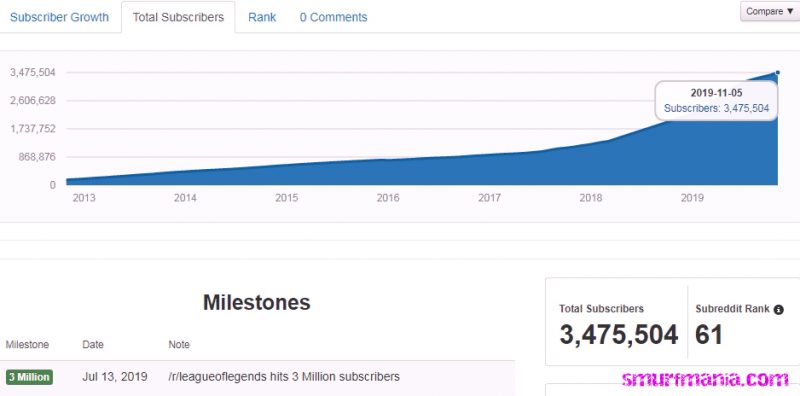The image size is (800, 396).
Task: Click the info icon next to Subreddit Rank
Action: coord(778,310)
